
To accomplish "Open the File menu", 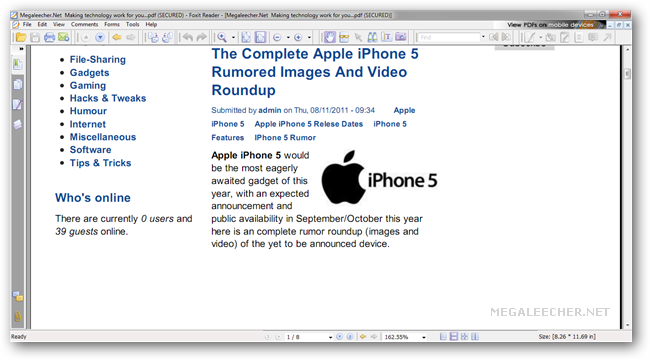I will (x=27, y=24).
